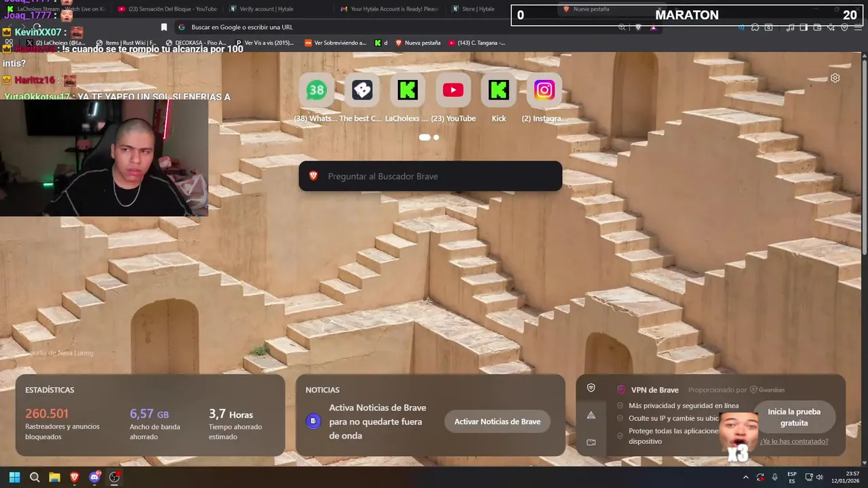Click the volume speaker tray icon
The height and width of the screenshot is (488, 868).
[819, 477]
